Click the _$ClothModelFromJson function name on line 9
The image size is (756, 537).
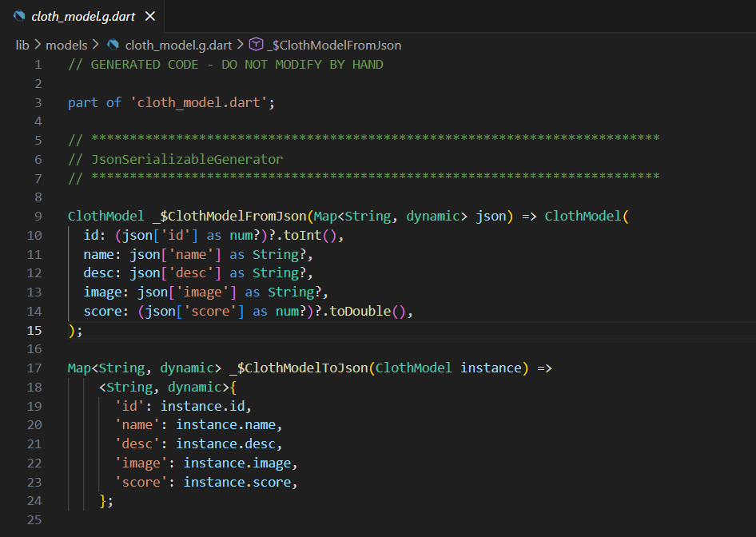coord(229,217)
